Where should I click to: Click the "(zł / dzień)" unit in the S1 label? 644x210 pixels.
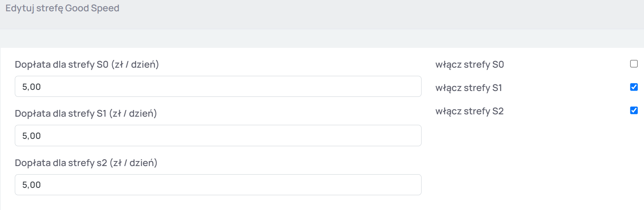pyautogui.click(x=133, y=114)
